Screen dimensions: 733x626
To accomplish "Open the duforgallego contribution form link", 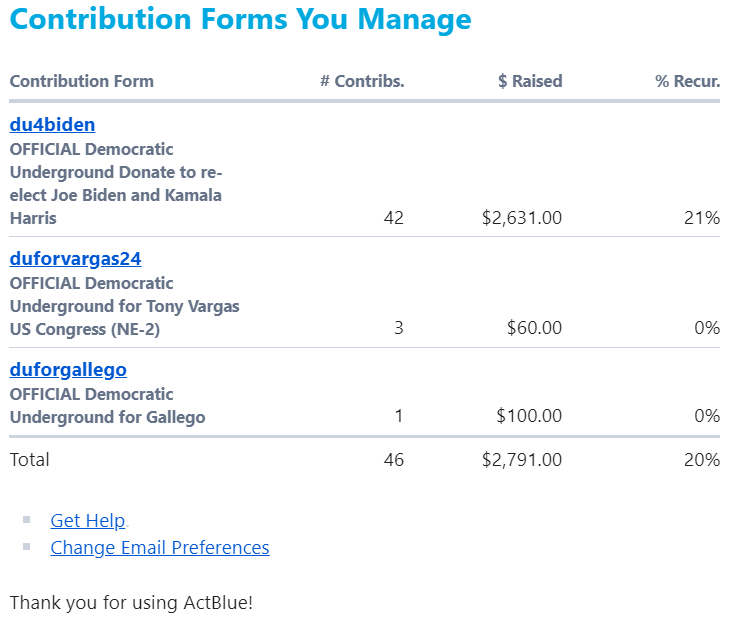I will pos(68,370).
